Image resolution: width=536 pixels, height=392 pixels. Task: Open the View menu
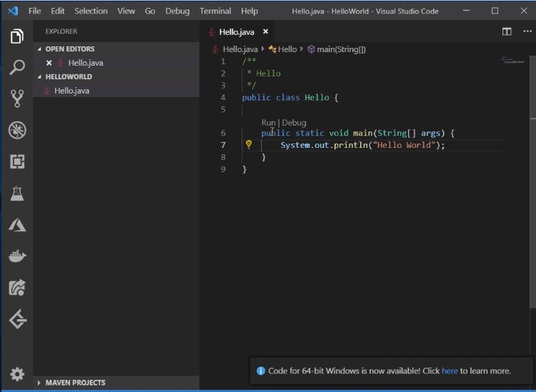pyautogui.click(x=126, y=11)
